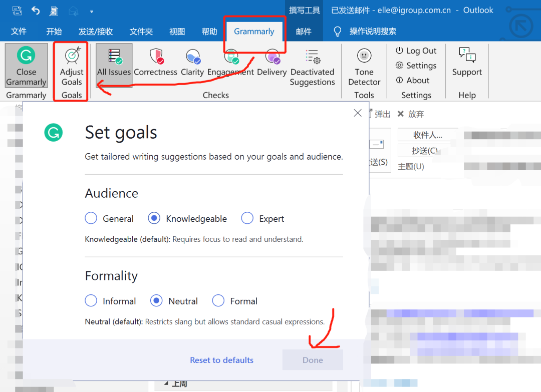Click Log Out in Settings group
This screenshot has height=392, width=541.
point(416,51)
